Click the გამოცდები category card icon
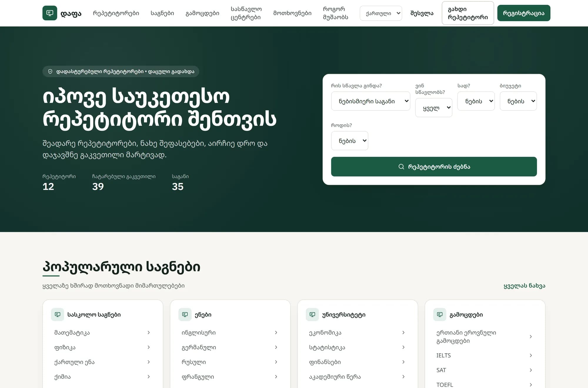The image size is (588, 388). 440,314
